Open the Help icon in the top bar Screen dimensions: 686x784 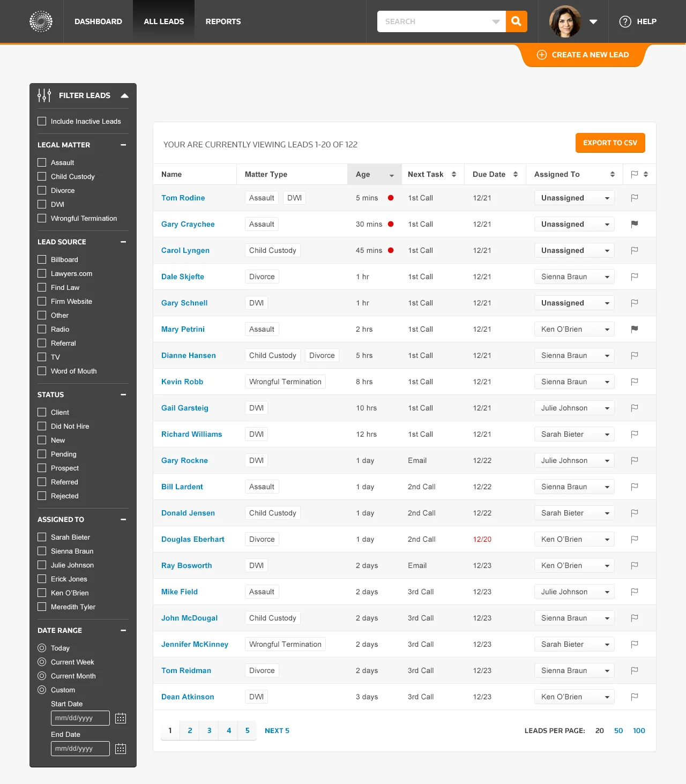[x=625, y=21]
